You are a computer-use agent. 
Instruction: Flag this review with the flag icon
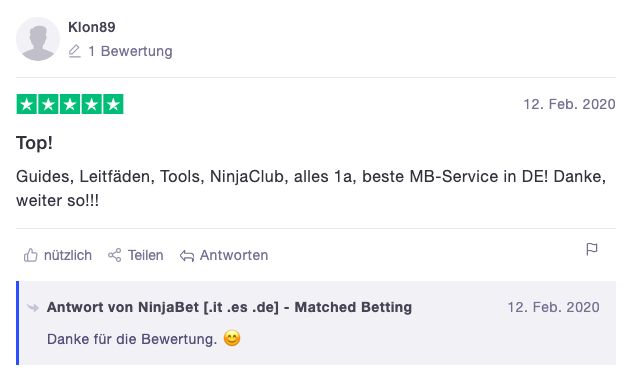592,249
